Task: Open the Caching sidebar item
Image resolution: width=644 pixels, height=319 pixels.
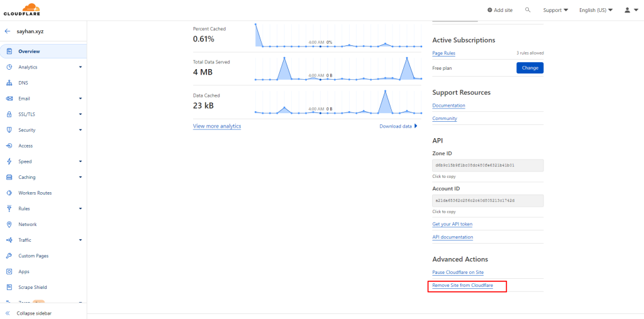Action: [x=27, y=177]
